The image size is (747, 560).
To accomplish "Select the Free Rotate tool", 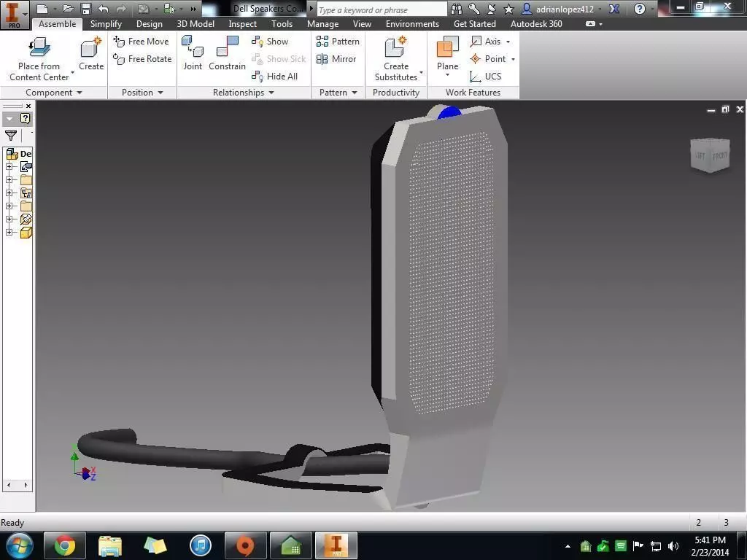I will 142,59.
